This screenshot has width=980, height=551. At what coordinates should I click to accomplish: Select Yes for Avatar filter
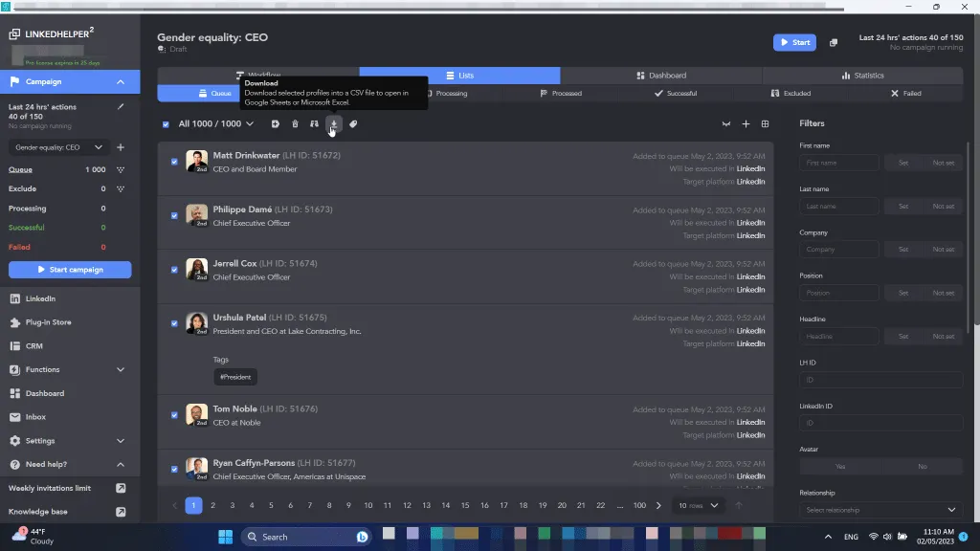click(x=840, y=467)
